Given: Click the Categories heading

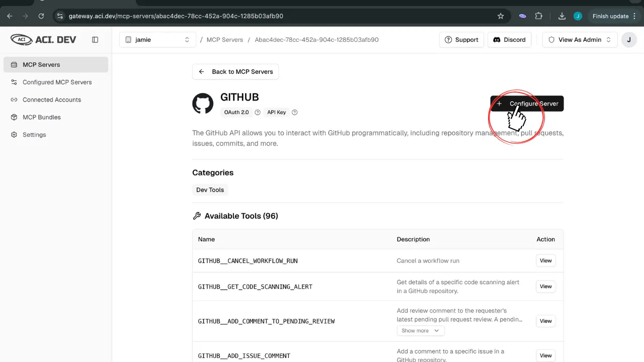Looking at the screenshot, I should 213,172.
